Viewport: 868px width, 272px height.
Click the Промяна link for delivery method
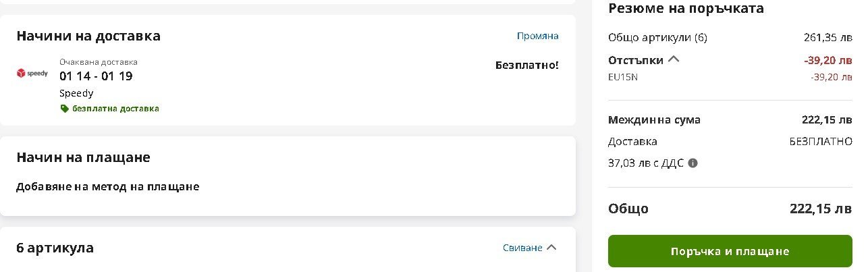click(x=537, y=36)
